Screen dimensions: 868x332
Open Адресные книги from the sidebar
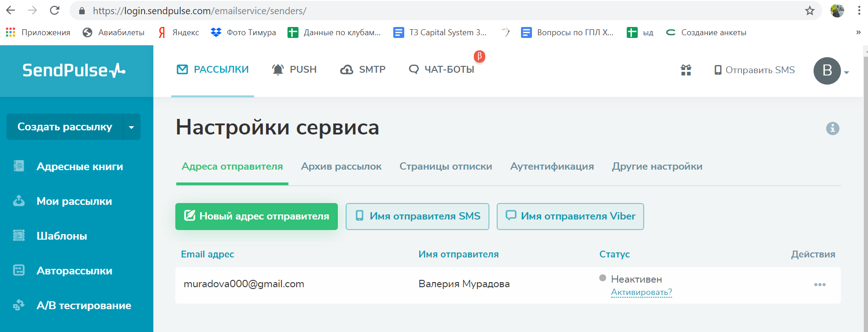(79, 166)
